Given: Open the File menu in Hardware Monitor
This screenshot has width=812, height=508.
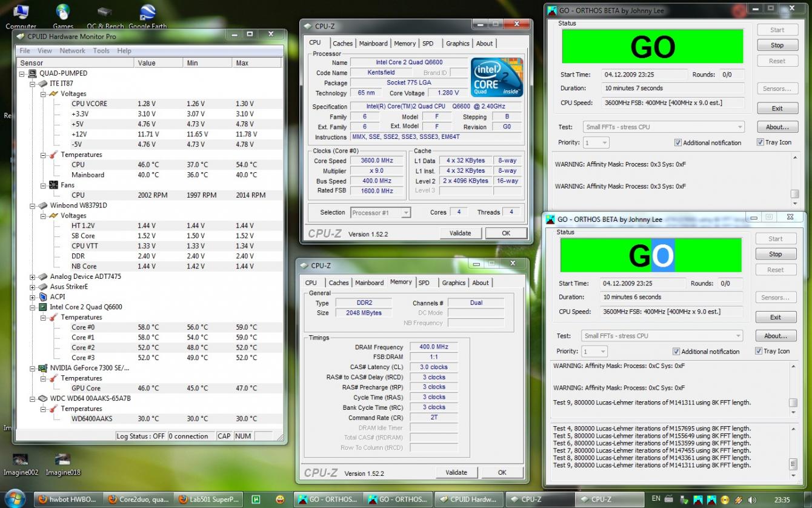Looking at the screenshot, I should click(x=25, y=51).
